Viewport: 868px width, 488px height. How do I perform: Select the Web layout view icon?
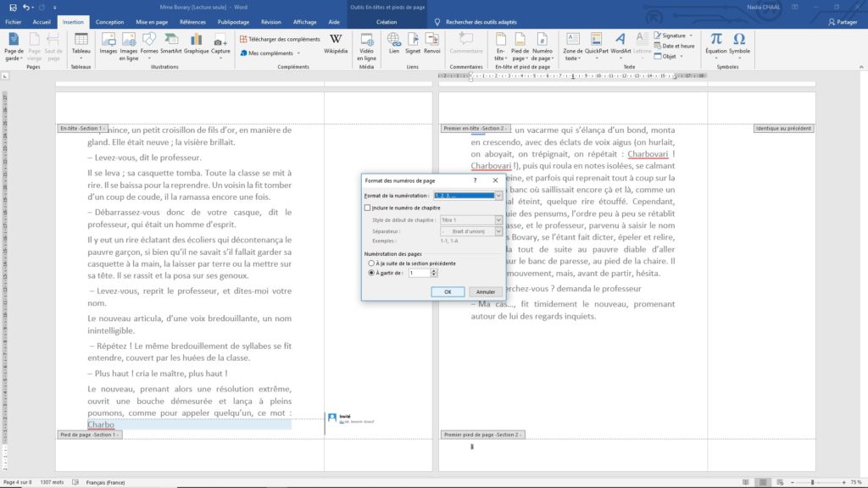(x=780, y=482)
